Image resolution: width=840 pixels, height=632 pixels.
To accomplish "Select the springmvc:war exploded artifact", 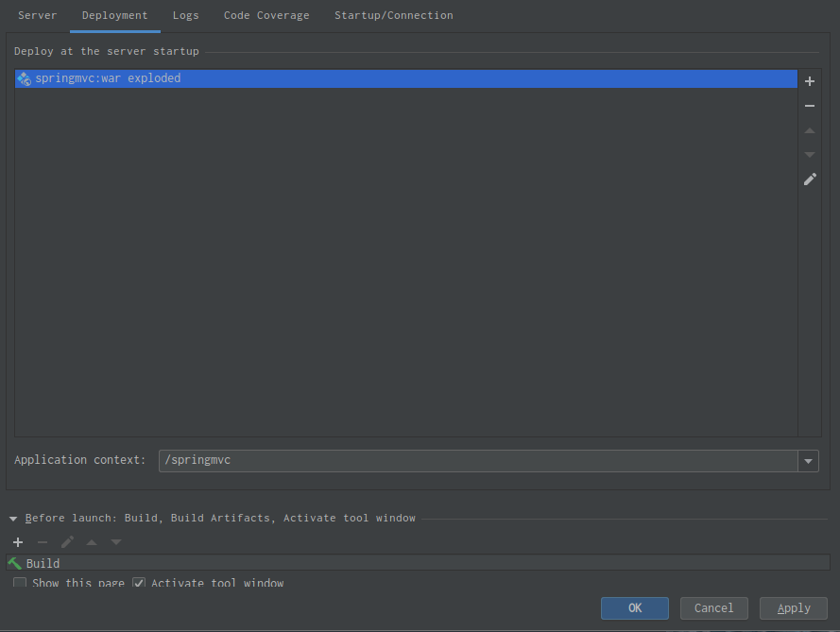I will (x=107, y=79).
